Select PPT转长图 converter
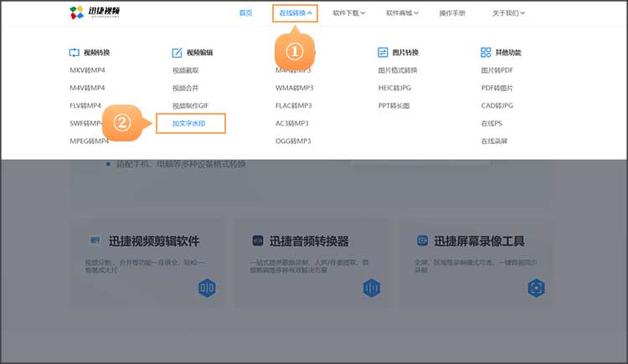 pos(394,105)
